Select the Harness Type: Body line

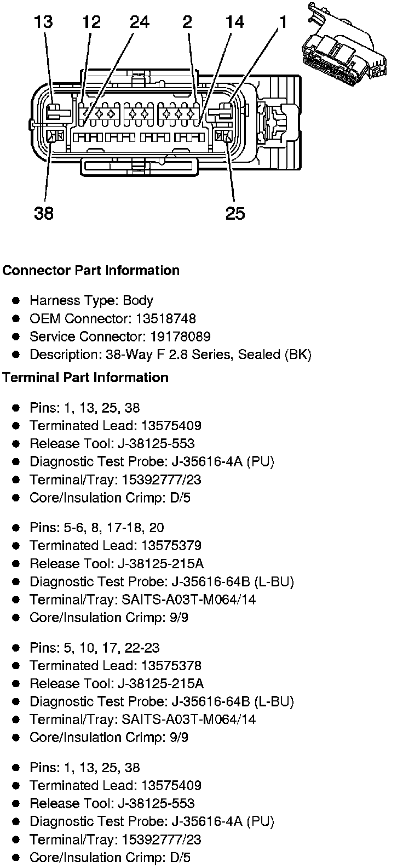click(91, 300)
